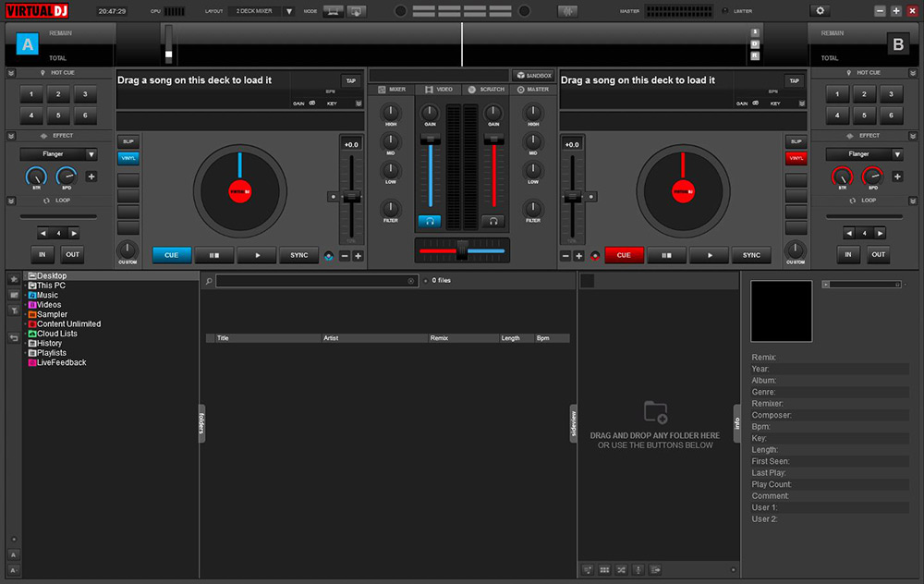
Task: Click the microphone icon in the sidelist toolbar
Action: click(639, 570)
